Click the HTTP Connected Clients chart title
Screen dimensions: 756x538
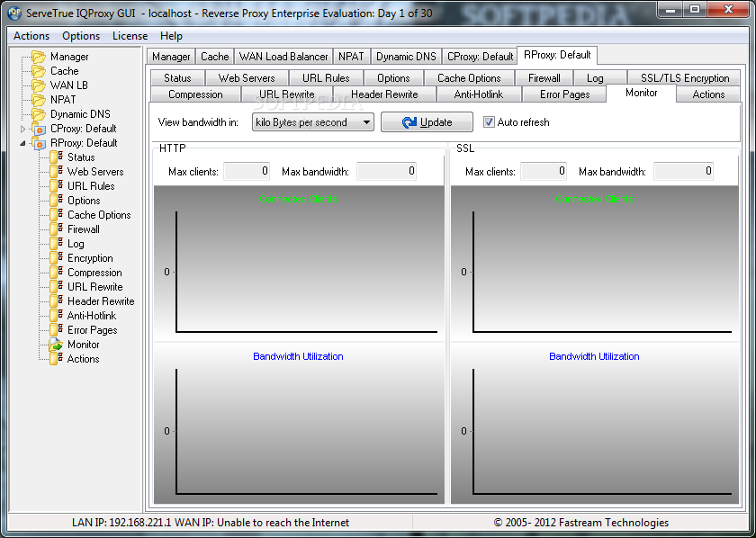point(299,199)
